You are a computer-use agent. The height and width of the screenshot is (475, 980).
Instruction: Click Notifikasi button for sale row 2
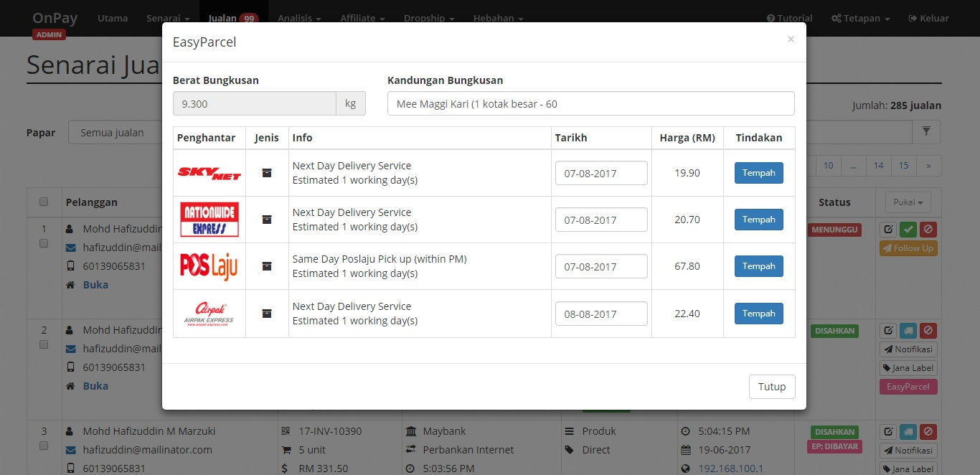908,349
